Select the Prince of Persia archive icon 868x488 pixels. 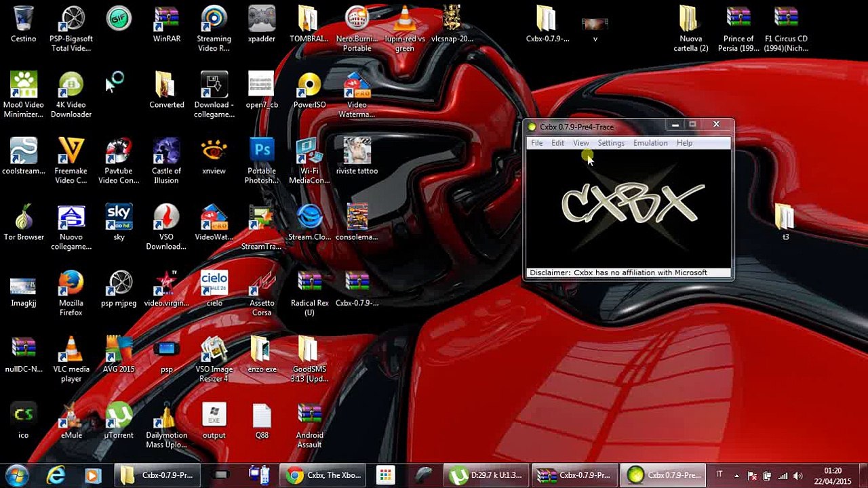738,30
